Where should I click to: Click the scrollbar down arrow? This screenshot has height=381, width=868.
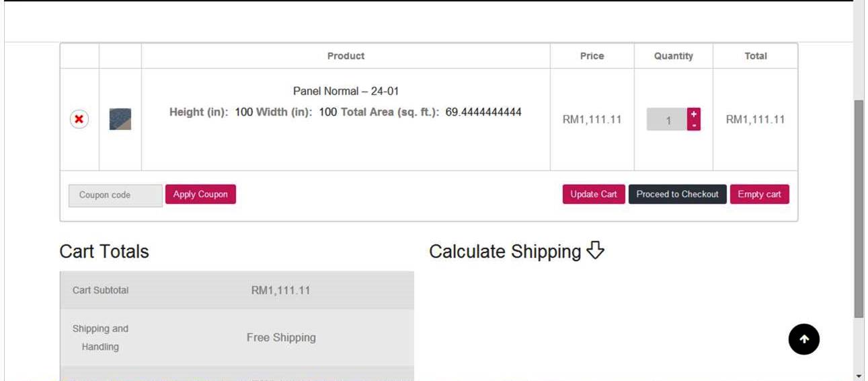point(859,376)
